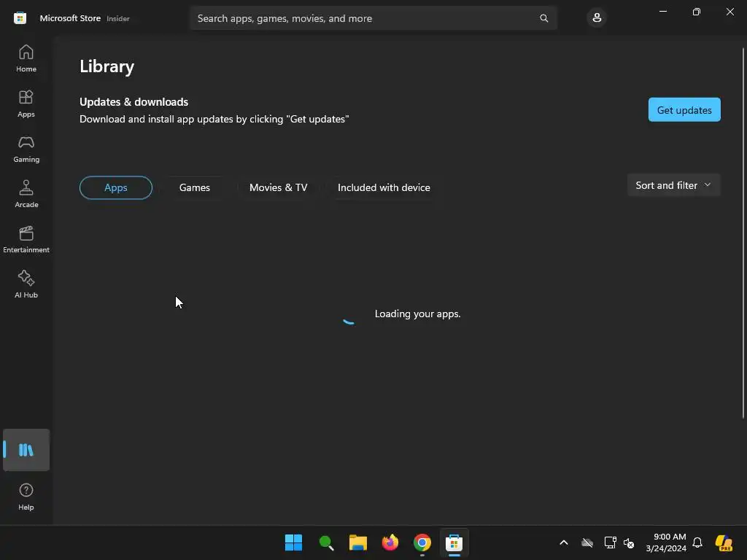Launch Google Chrome from the taskbar
This screenshot has width=747, height=560.
click(422, 542)
